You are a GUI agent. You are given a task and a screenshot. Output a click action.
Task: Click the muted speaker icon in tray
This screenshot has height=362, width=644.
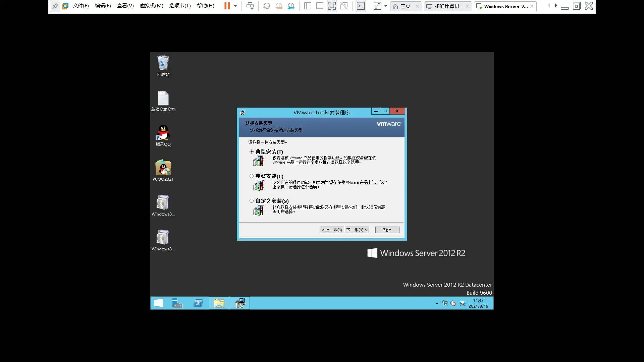pos(453,303)
